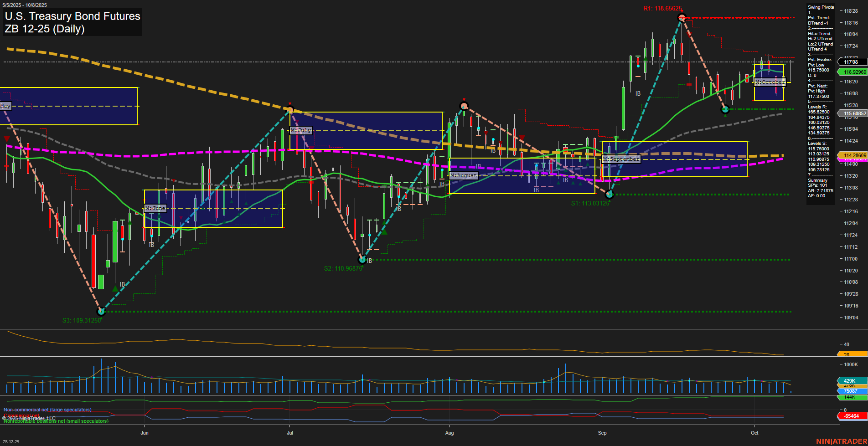Select the pivot low circle above S2 label
This screenshot has width=868, height=446.
click(362, 260)
